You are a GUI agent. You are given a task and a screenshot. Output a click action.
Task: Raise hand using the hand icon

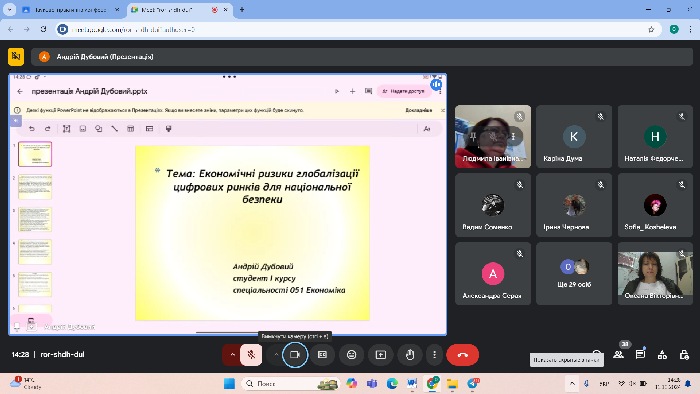tap(410, 355)
